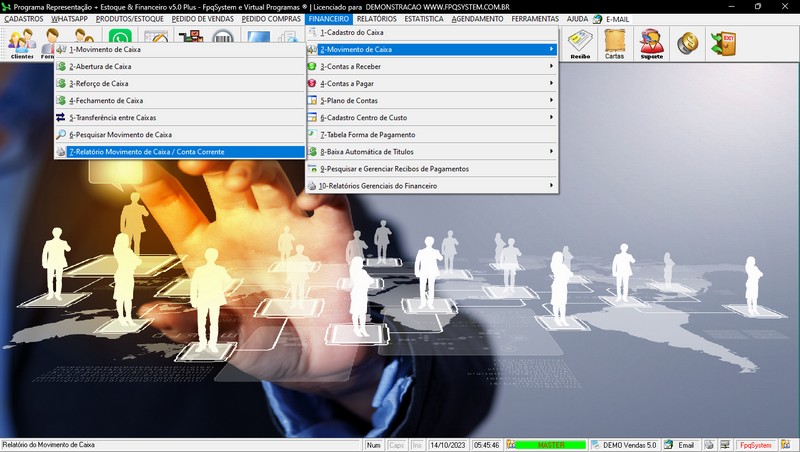Image resolution: width=800 pixels, height=452 pixels.
Task: Click the Email icon in status bar
Action: (679, 445)
